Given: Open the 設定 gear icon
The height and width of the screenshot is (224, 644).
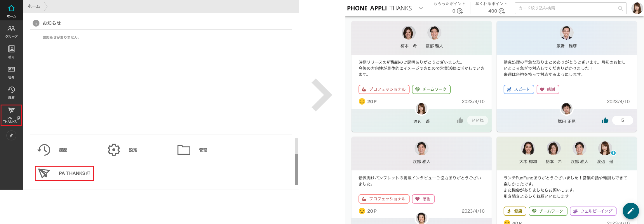Looking at the screenshot, I should click(114, 150).
